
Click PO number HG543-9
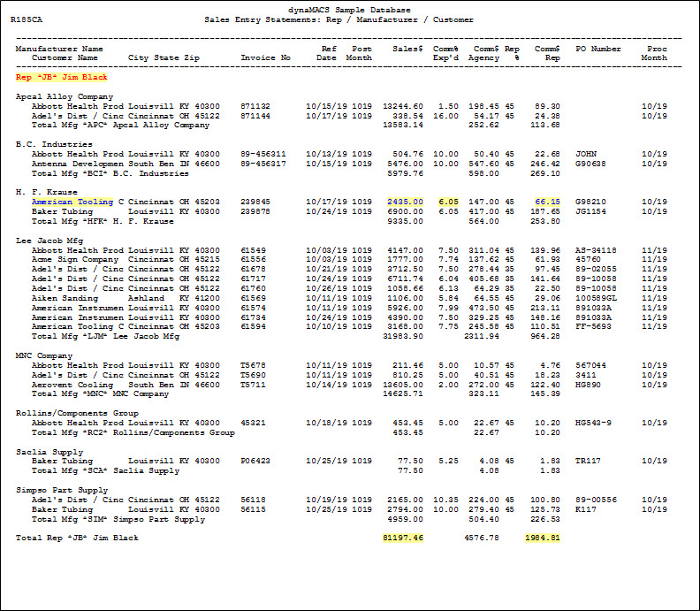click(x=593, y=423)
